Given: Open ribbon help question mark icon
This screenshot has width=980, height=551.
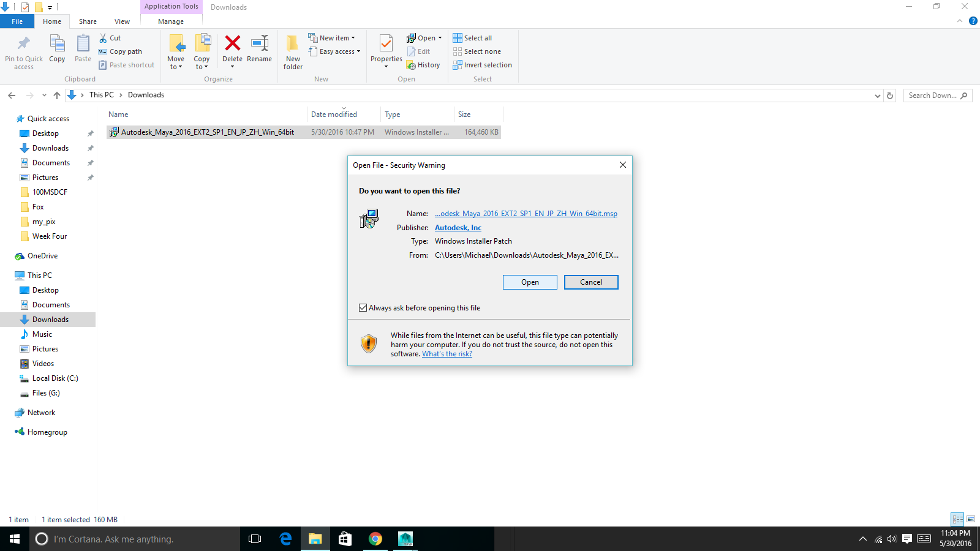Looking at the screenshot, I should pyautogui.click(x=973, y=21).
